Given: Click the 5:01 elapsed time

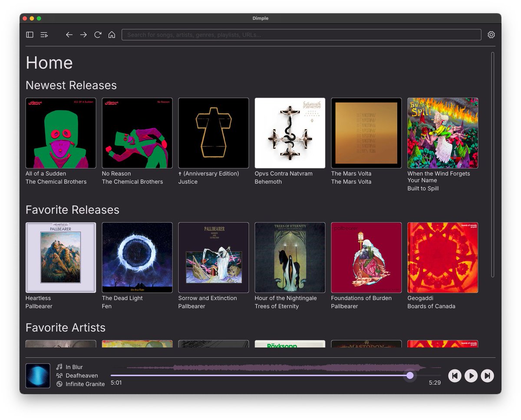Looking at the screenshot, I should [x=116, y=383].
